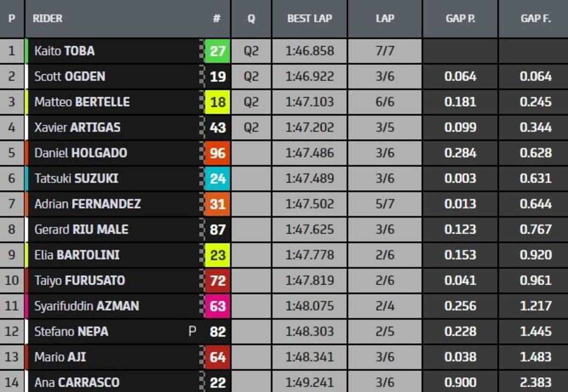This screenshot has width=568, height=392.
Task: Click the GAP F. column header
Action: coord(536,19)
